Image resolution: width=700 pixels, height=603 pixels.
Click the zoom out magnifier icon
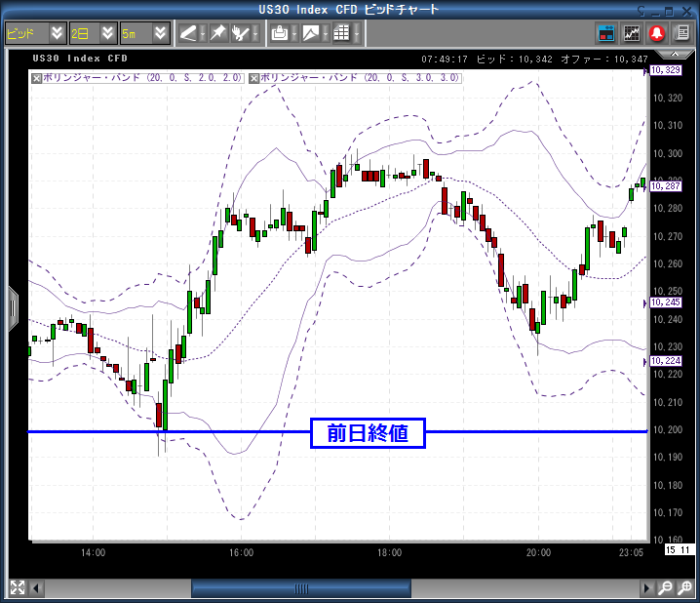[683, 588]
